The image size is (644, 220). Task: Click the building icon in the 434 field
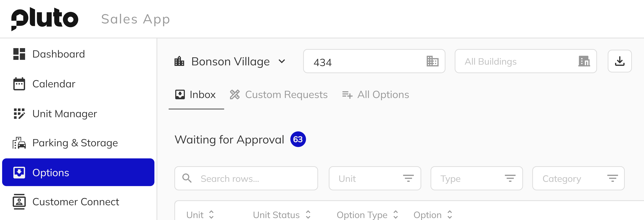(x=433, y=61)
